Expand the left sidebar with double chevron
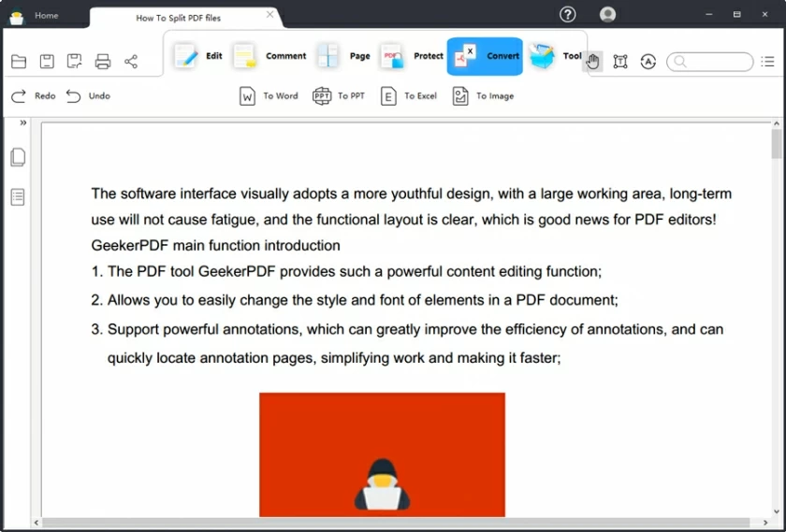The image size is (786, 532). click(23, 123)
